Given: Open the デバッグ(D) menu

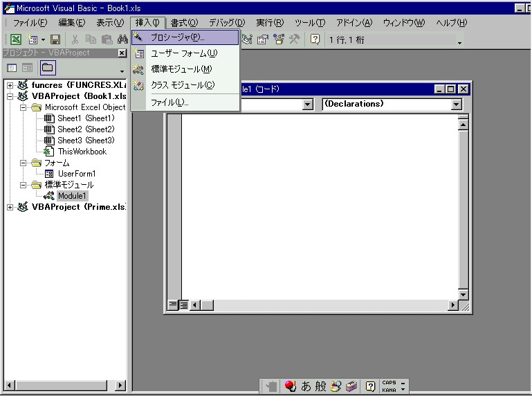Looking at the screenshot, I should pyautogui.click(x=227, y=23).
